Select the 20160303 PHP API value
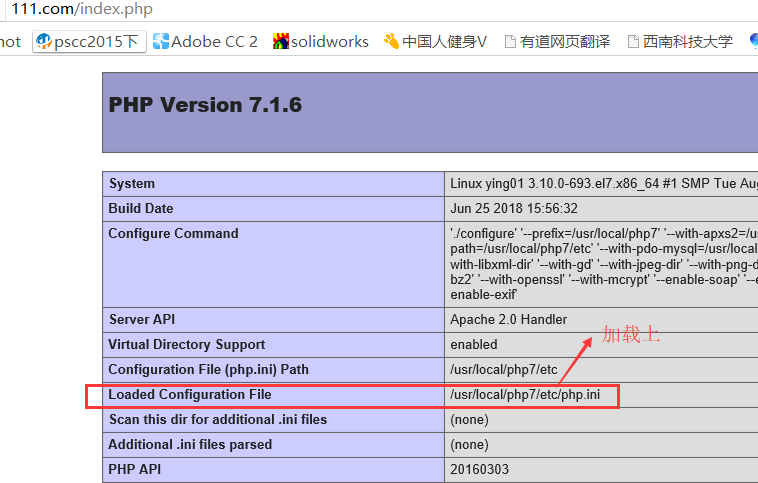 pos(480,469)
